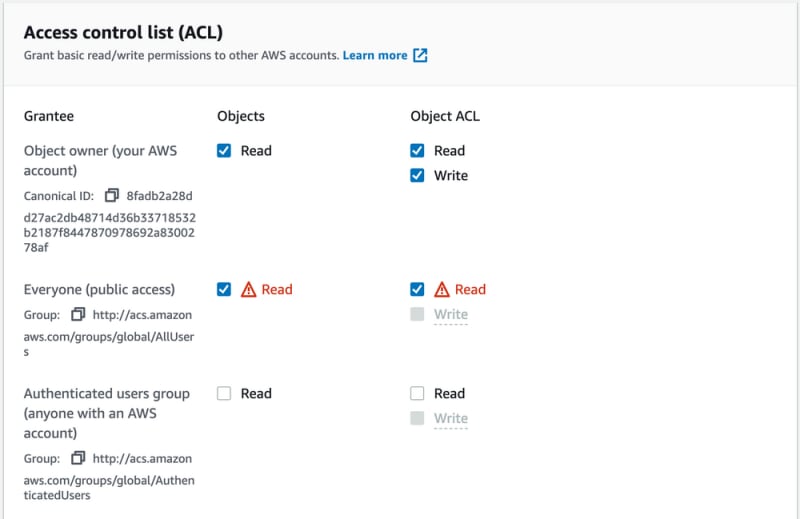Click the warning icon beside Everyone Object ACL Read
Viewport: 800px width, 519px height.
tap(442, 289)
